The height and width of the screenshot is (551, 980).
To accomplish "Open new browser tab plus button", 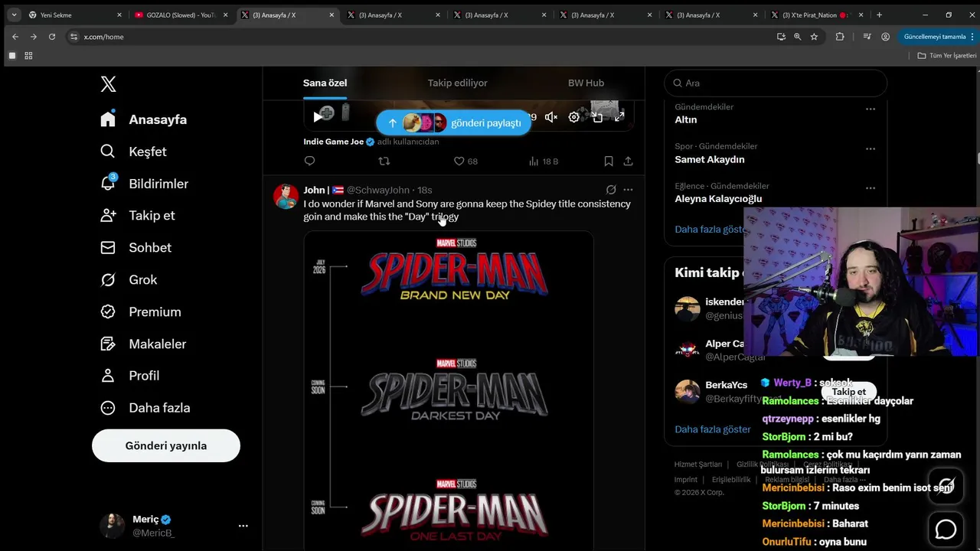I will tap(879, 15).
